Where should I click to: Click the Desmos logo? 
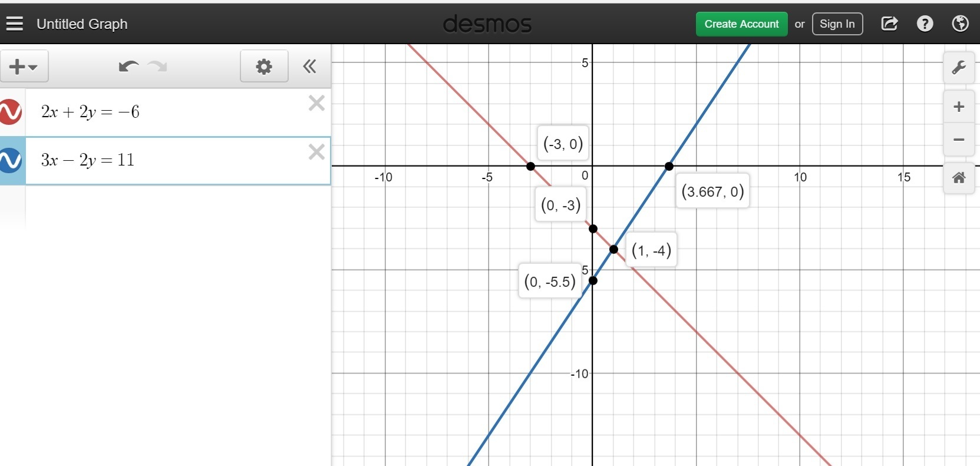487,24
